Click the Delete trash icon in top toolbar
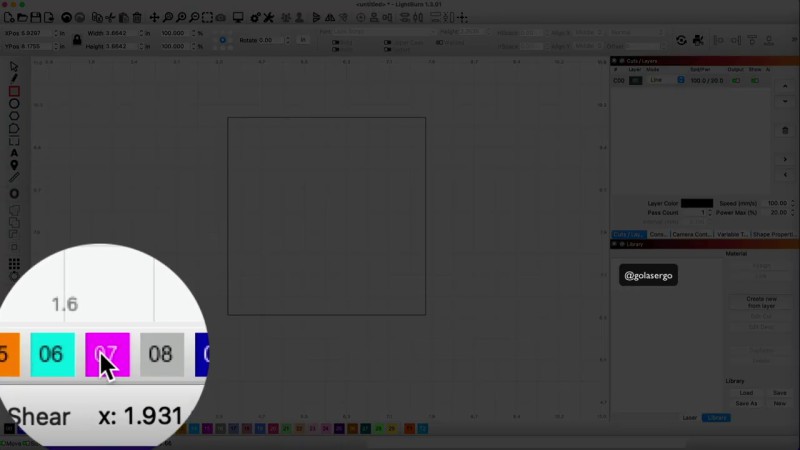 [137, 17]
